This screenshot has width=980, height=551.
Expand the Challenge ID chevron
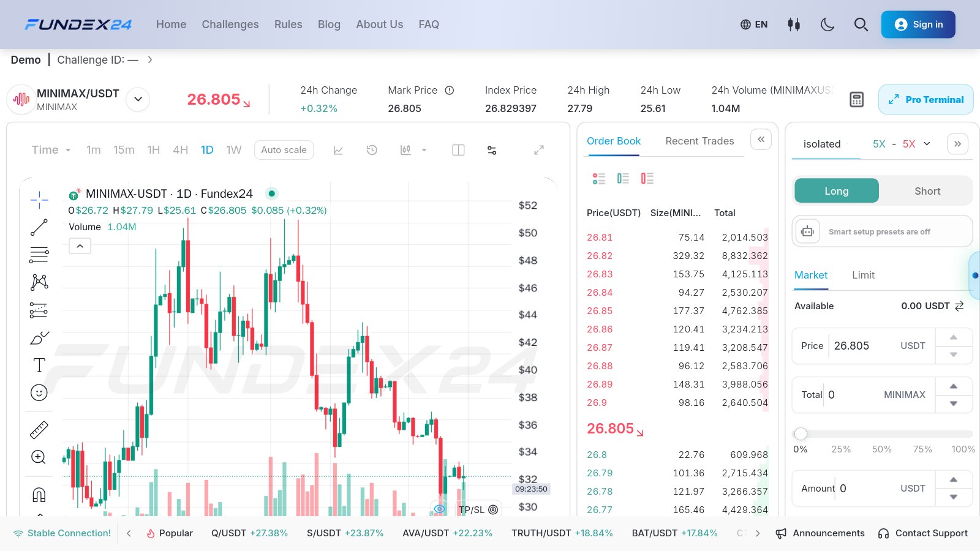point(150,60)
